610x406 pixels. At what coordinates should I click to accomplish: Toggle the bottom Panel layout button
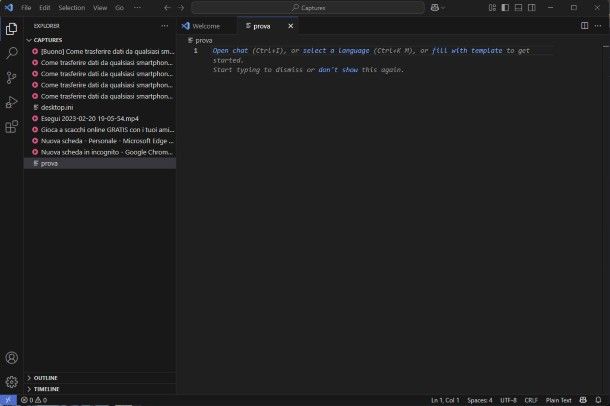[x=520, y=7]
